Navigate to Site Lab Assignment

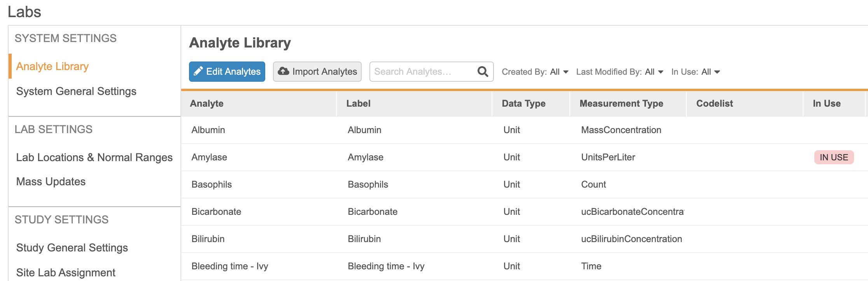(66, 273)
